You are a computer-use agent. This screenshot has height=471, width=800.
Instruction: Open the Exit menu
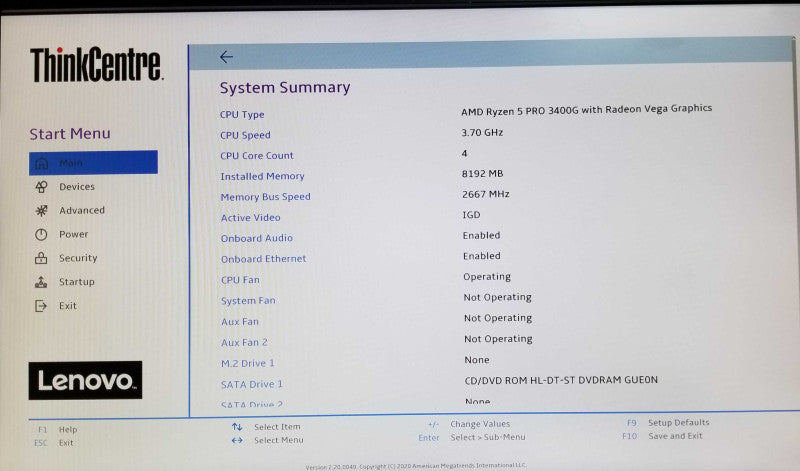68,306
